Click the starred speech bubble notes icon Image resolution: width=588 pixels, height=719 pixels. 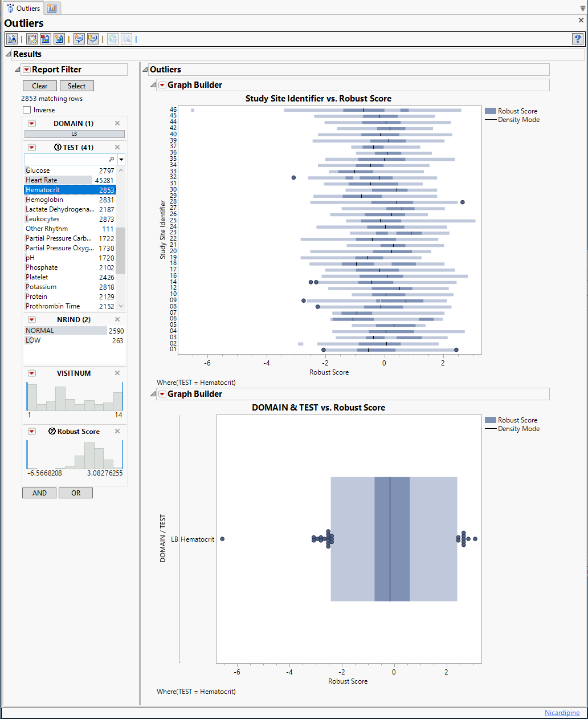(79, 39)
